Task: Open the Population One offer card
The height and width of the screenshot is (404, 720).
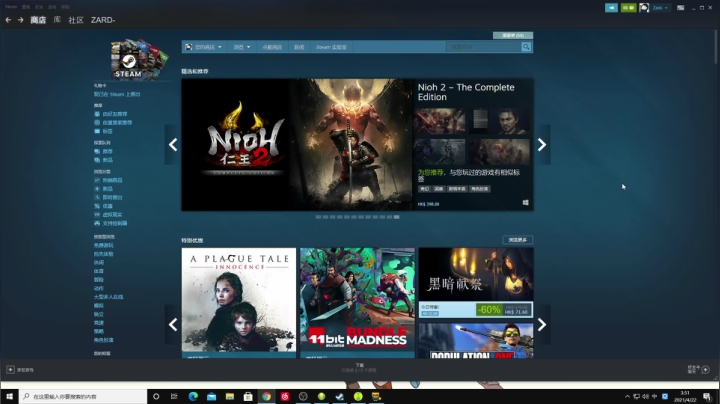Action: [x=476, y=341]
